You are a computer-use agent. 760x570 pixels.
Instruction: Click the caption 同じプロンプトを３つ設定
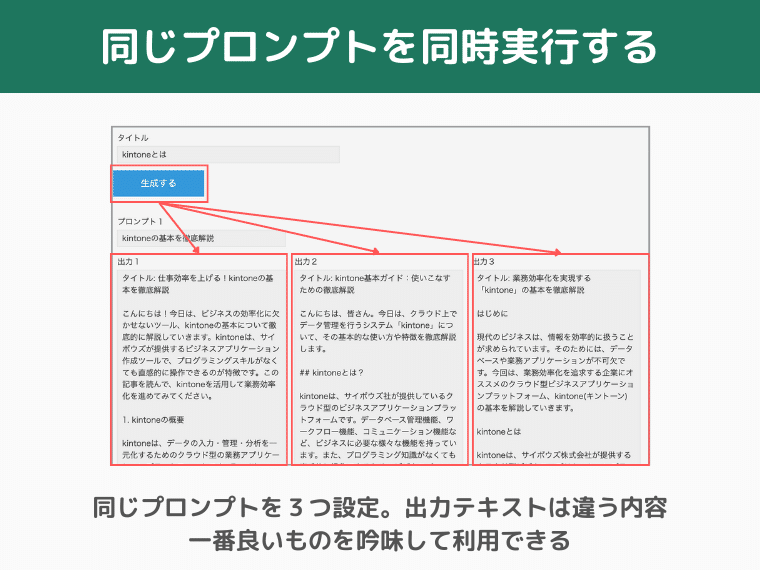[x=236, y=507]
